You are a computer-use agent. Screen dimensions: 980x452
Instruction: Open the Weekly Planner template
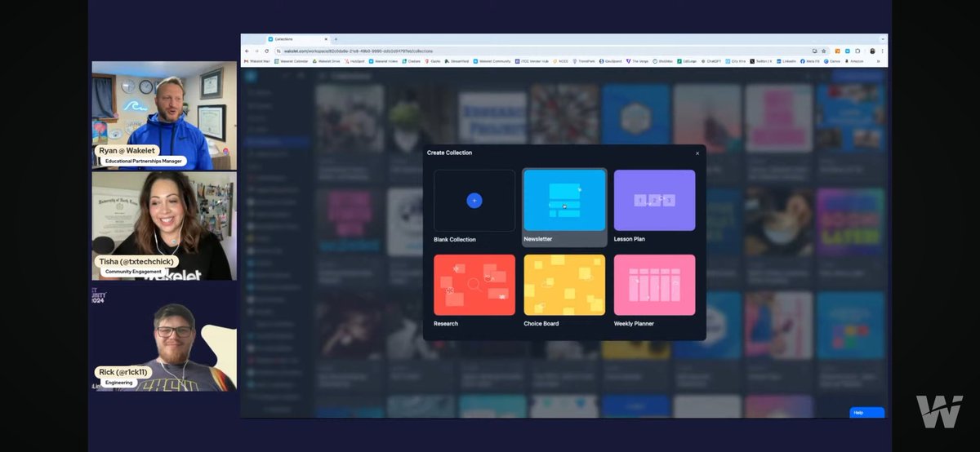pyautogui.click(x=654, y=290)
